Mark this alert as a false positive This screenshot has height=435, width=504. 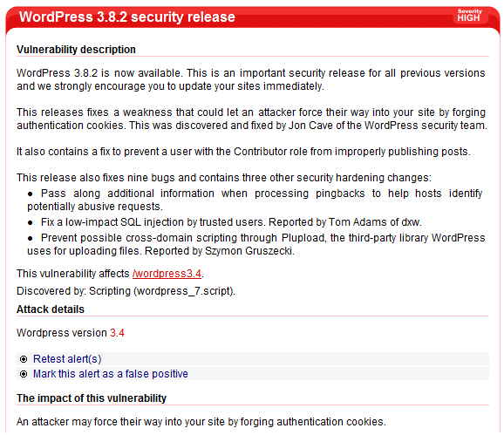coord(111,374)
